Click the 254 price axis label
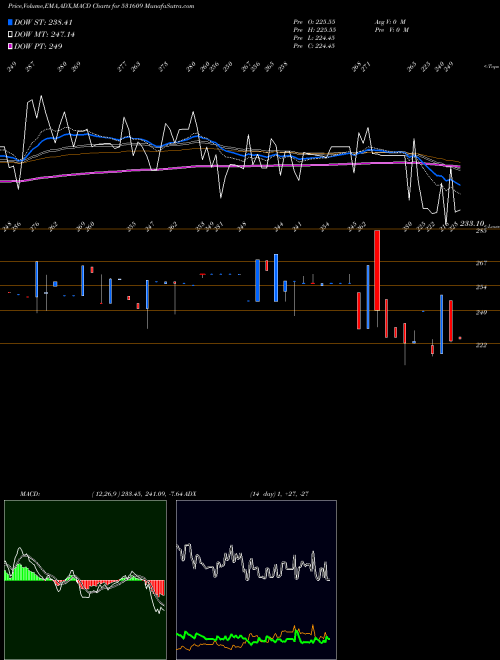Viewport: 500px width, 660px height. pos(481,287)
